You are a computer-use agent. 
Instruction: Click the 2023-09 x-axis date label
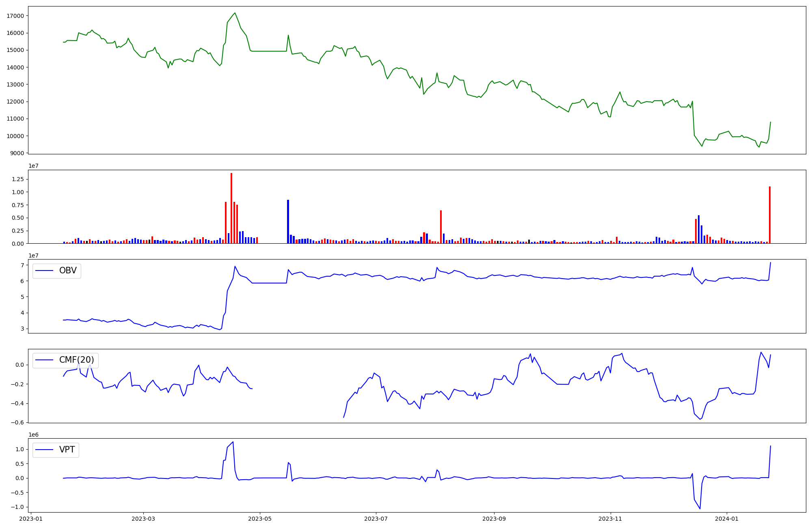(494, 519)
